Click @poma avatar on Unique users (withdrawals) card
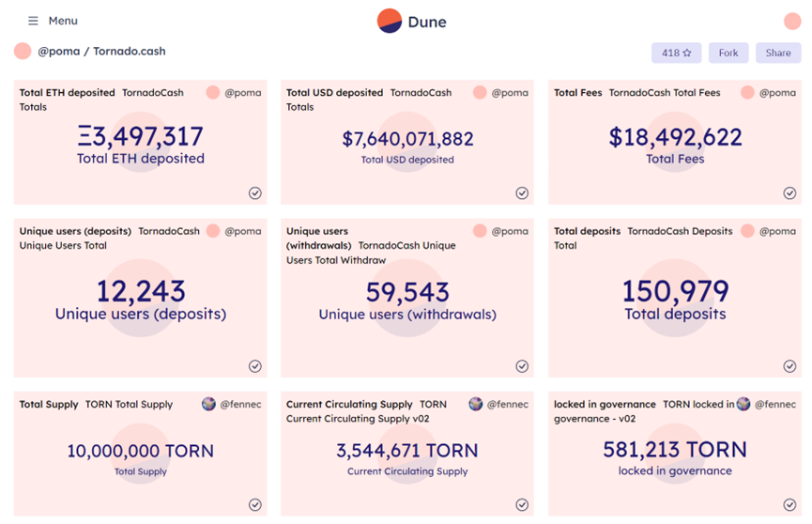 tap(480, 231)
